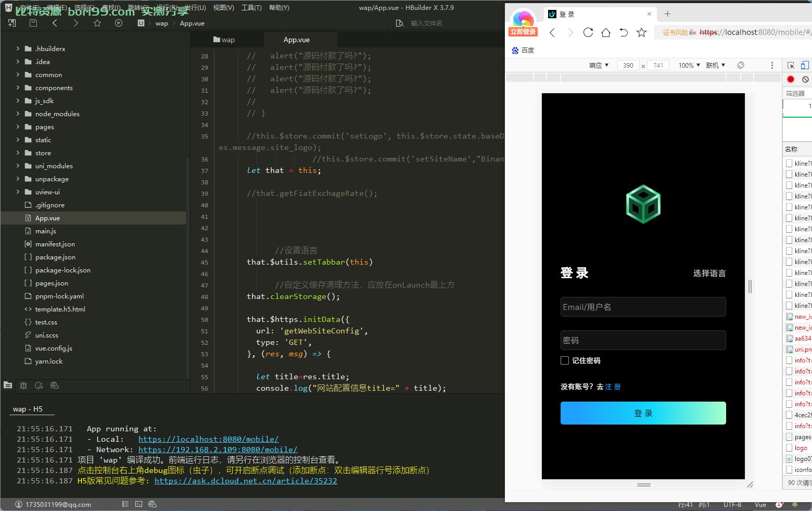Viewport: 812px width, 511px height.
Task: Click the 密码 password field
Action: tap(643, 340)
